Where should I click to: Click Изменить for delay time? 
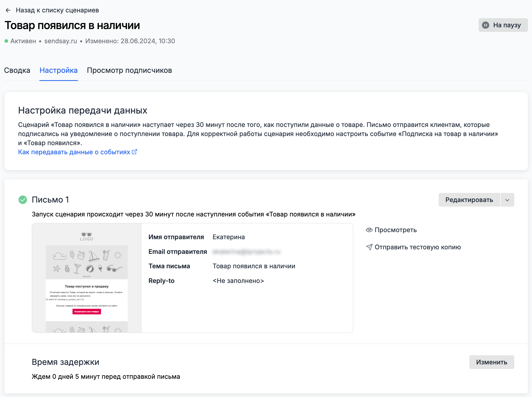(491, 362)
